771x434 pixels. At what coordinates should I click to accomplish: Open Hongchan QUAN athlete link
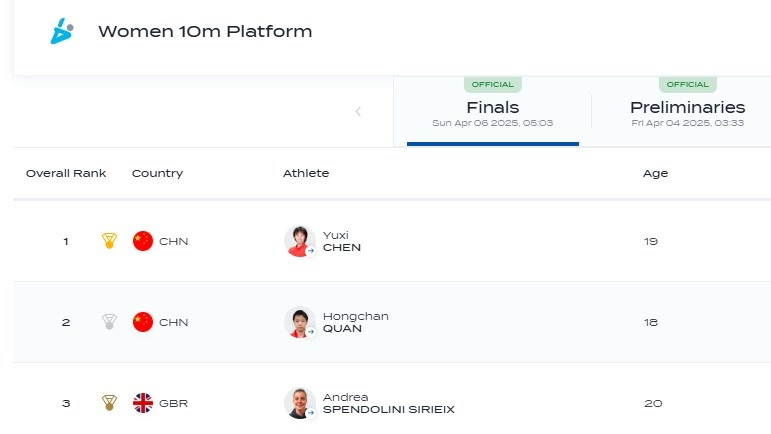pos(356,322)
